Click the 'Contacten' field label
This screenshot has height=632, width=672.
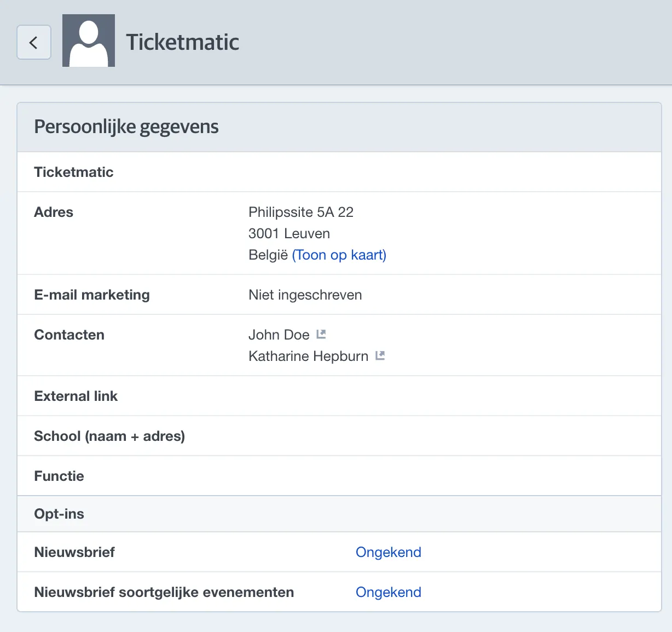click(69, 335)
